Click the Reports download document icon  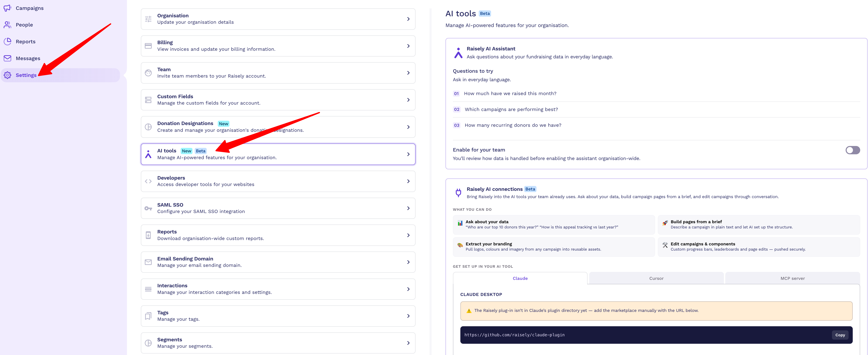(x=148, y=235)
